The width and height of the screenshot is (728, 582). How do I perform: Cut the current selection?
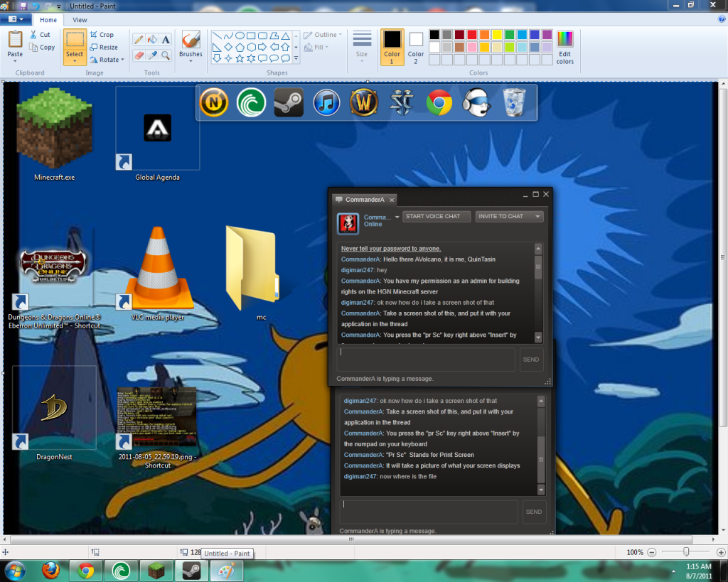point(40,35)
